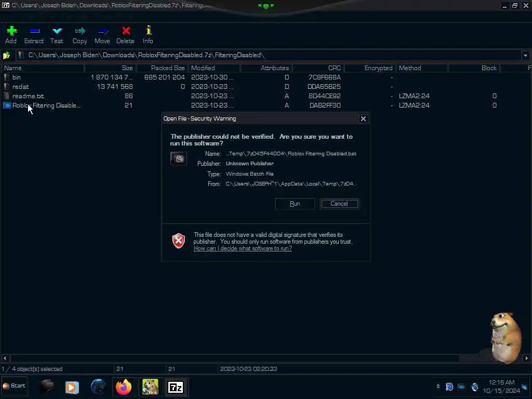This screenshot has height=399, width=532.
Task: Click the horizontal scrollbar left arrow
Action: click(5, 358)
